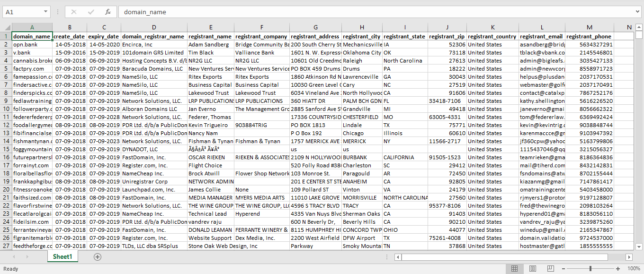
Task: Select row 15 header
Action: tap(6, 149)
